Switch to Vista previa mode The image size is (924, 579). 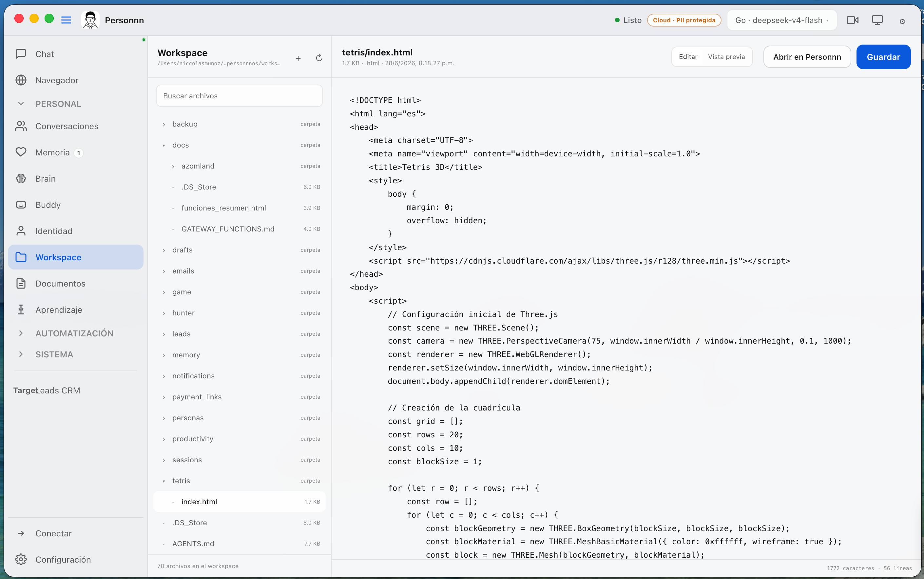[726, 57]
